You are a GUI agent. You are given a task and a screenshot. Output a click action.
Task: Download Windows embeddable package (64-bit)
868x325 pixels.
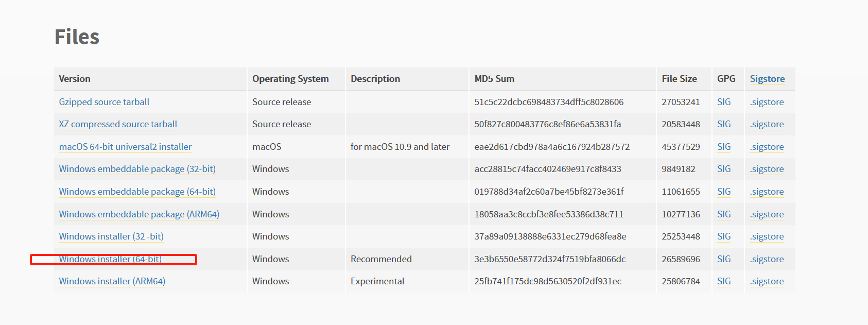click(137, 192)
